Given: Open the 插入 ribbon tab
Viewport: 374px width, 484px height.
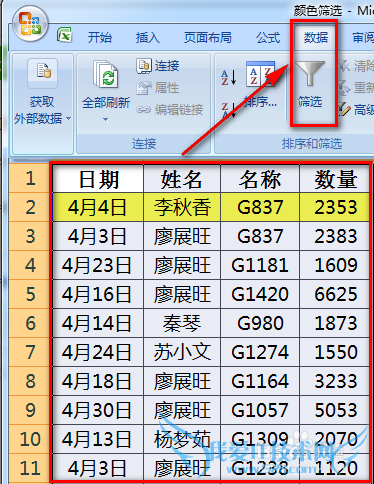Looking at the screenshot, I should pyautogui.click(x=148, y=37).
